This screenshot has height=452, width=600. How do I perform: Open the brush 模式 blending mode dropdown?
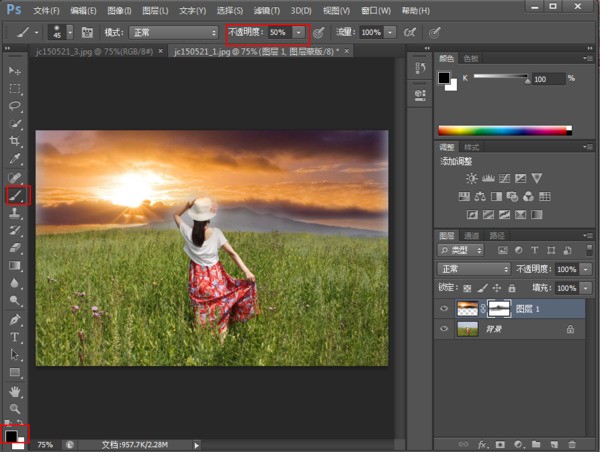(175, 32)
